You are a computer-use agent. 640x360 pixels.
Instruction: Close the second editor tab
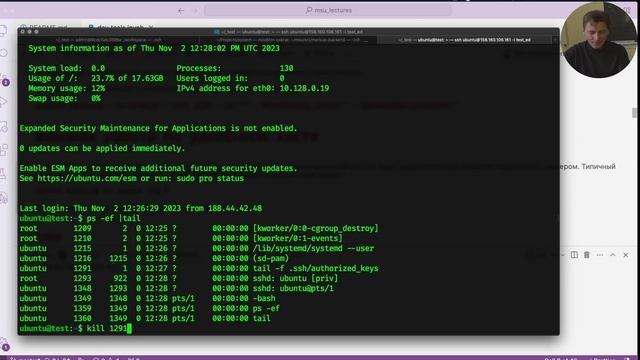pos(151,27)
